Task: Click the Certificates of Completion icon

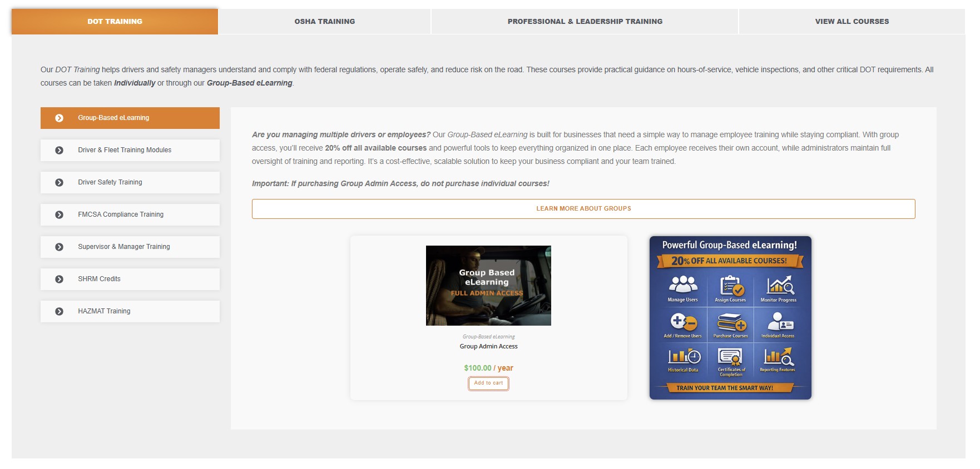Action: coord(731,356)
